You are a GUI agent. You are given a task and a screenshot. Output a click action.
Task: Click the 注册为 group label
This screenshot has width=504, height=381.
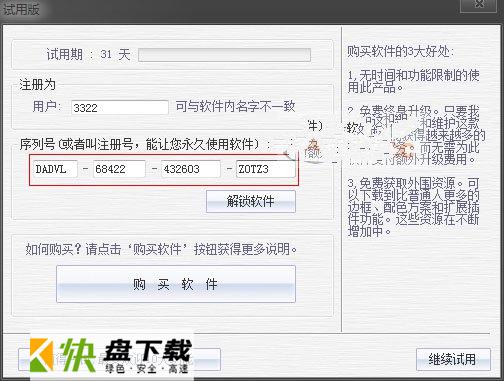[x=37, y=84]
